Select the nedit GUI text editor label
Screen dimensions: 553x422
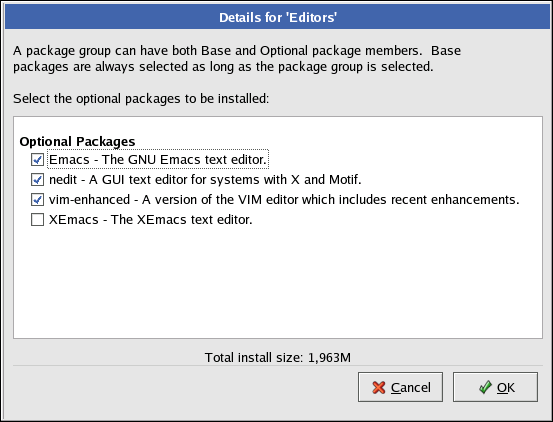(205, 180)
